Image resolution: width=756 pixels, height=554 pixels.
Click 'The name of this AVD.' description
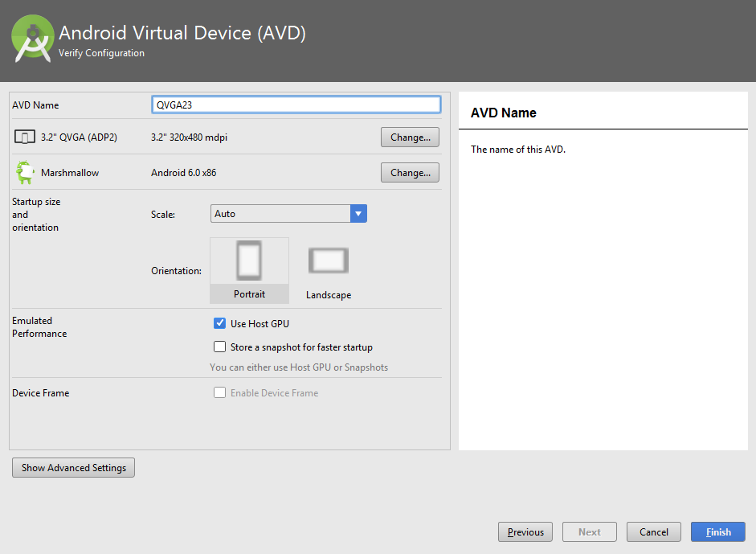518,149
